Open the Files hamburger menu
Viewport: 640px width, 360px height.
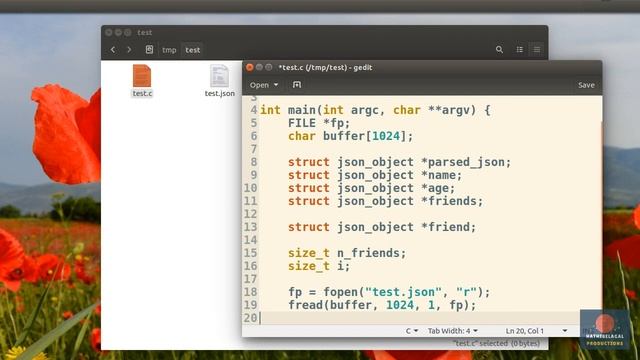pos(537,49)
